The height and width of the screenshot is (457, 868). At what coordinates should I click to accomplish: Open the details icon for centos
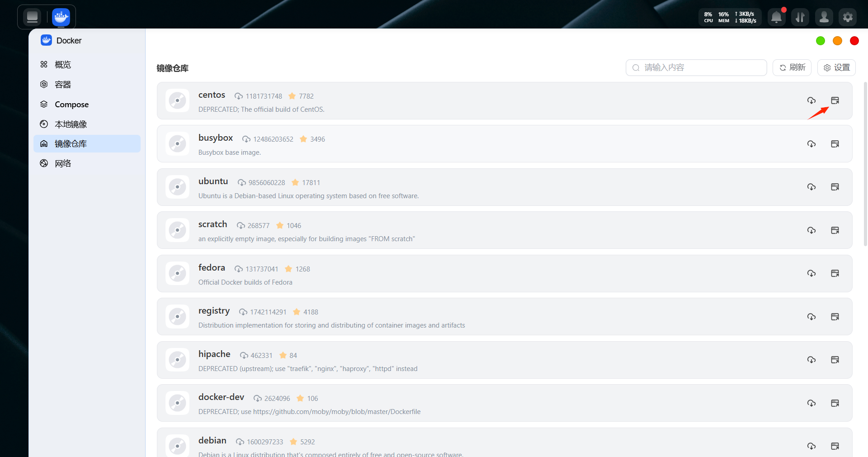835,100
